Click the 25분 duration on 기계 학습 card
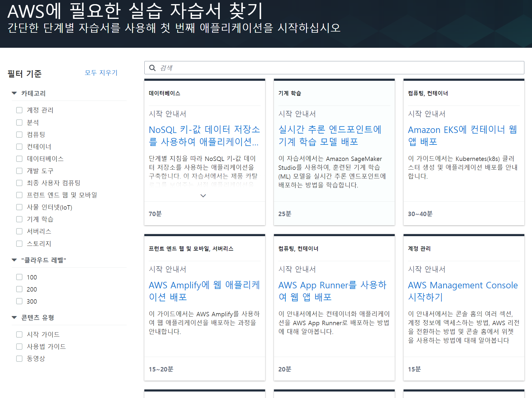 (285, 214)
